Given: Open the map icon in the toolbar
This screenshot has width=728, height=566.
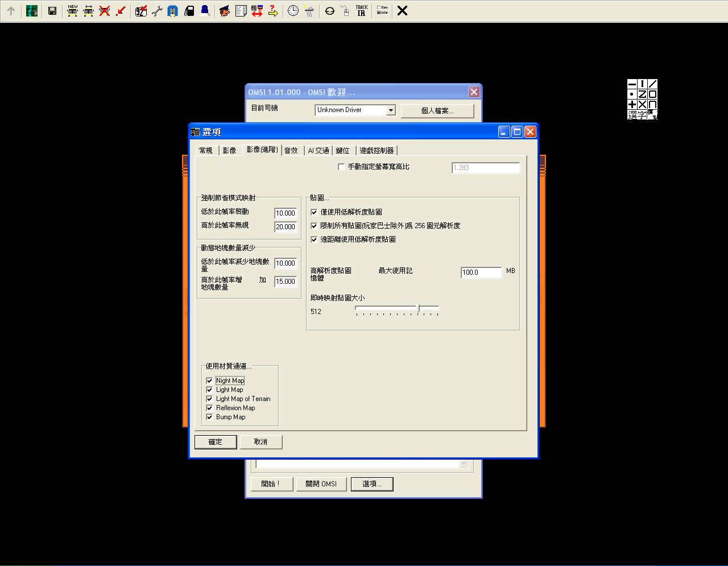Looking at the screenshot, I should [x=32, y=11].
